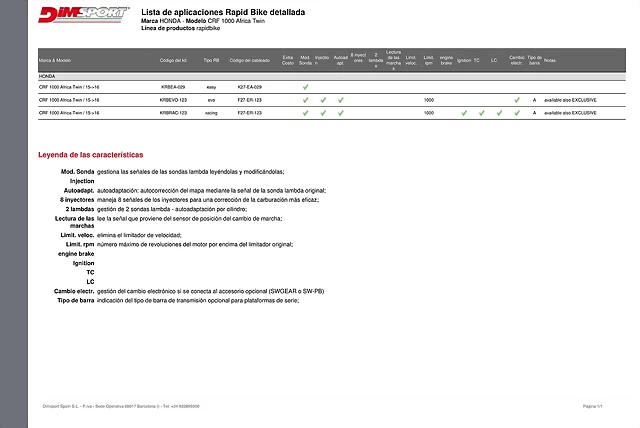Image resolution: width=640 pixels, height=428 pixels.
Task: Click Autoadapt checkmark in racing row
Action: [x=341, y=113]
